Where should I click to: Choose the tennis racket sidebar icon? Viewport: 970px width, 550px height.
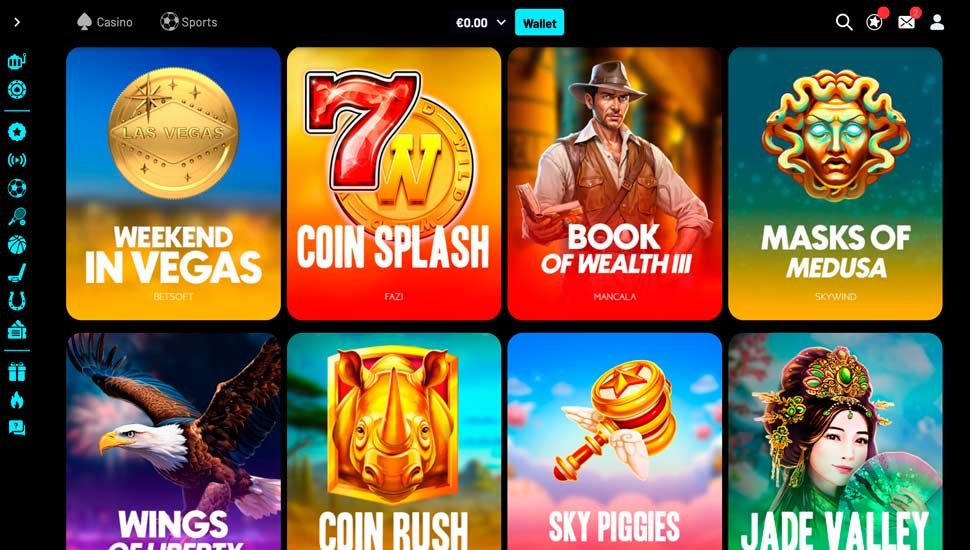tap(17, 217)
